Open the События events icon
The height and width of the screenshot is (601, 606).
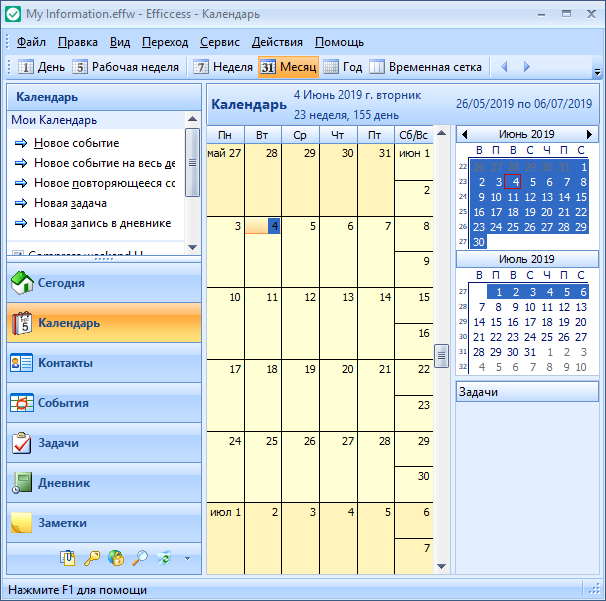click(x=22, y=403)
